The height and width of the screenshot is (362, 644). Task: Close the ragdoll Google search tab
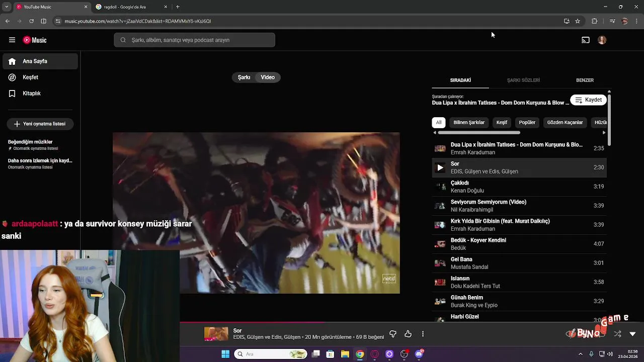166,7
